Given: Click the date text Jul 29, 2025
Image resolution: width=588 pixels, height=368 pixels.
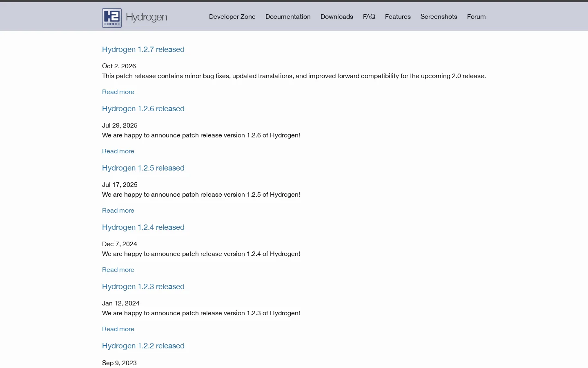Looking at the screenshot, I should tap(120, 126).
